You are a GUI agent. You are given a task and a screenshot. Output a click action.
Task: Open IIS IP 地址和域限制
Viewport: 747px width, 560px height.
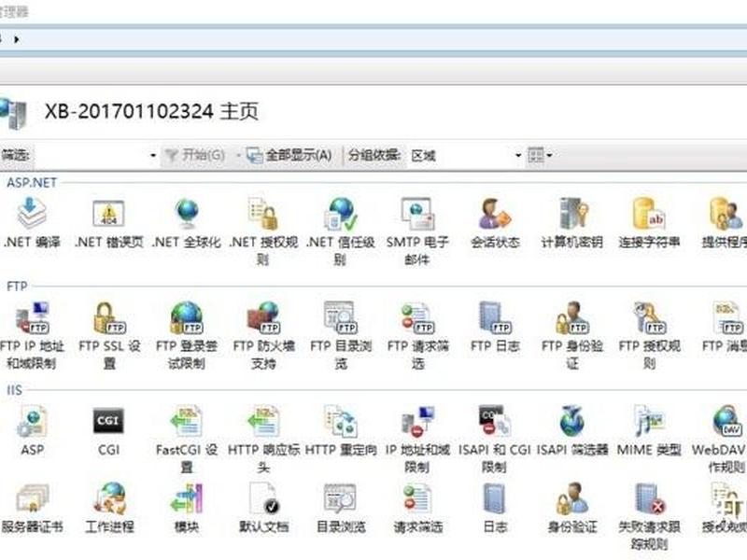tap(417, 440)
